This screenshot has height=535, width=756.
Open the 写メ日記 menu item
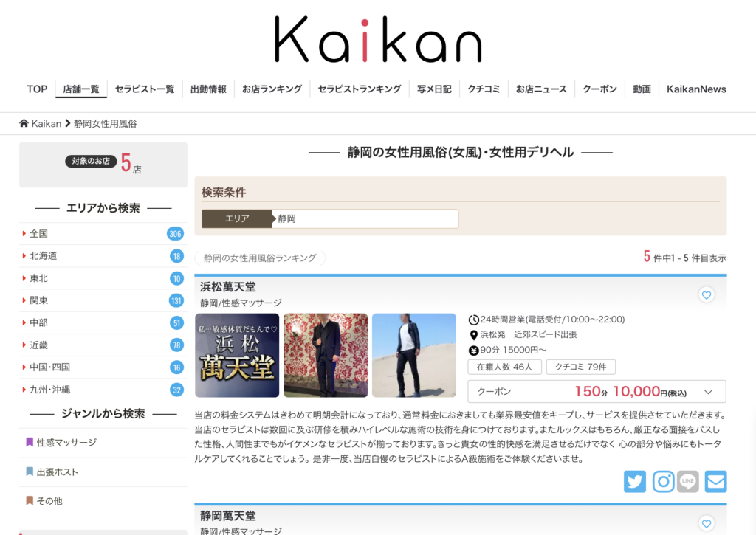[x=433, y=89]
